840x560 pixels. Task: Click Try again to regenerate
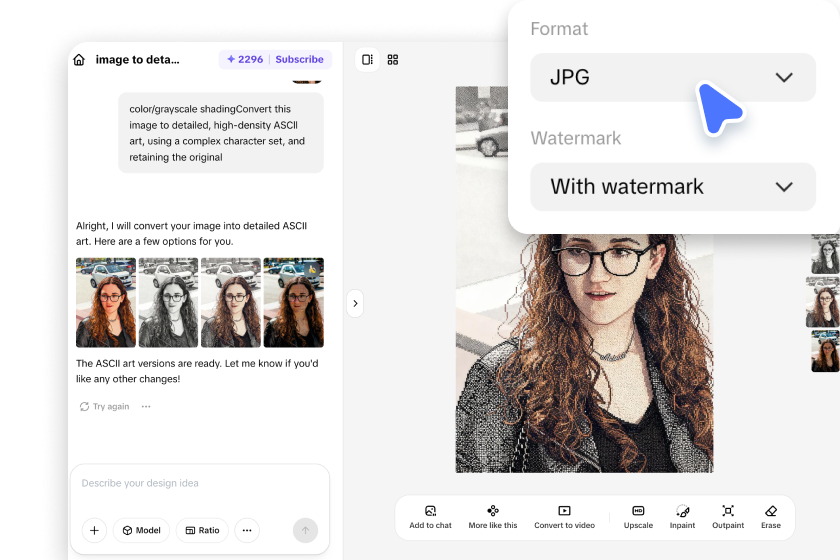[x=104, y=407]
